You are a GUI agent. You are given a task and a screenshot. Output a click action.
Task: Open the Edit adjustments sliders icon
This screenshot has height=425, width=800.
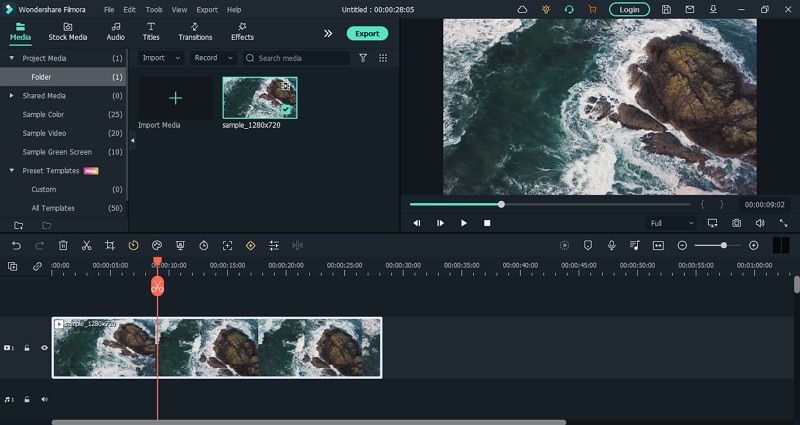tap(274, 246)
